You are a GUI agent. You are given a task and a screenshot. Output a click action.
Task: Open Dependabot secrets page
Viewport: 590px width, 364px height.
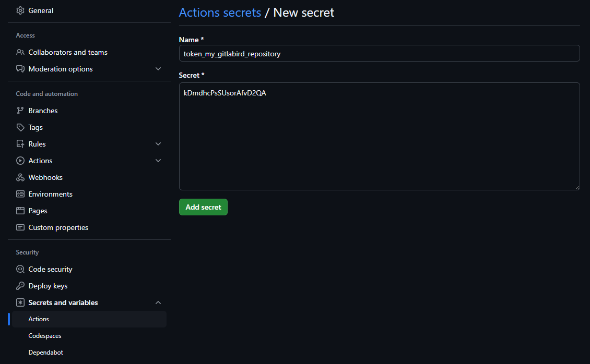click(46, 353)
